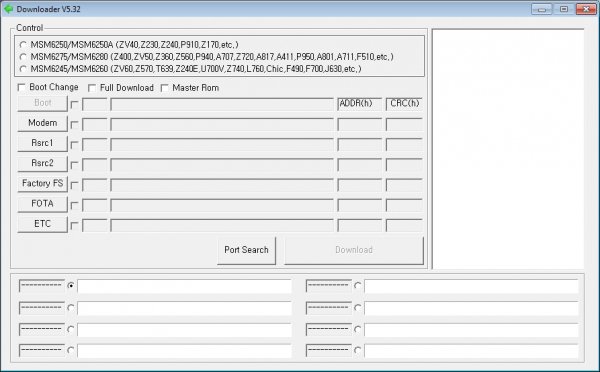
Task: Select the fourth port radio button in left column
Action: coord(71,350)
